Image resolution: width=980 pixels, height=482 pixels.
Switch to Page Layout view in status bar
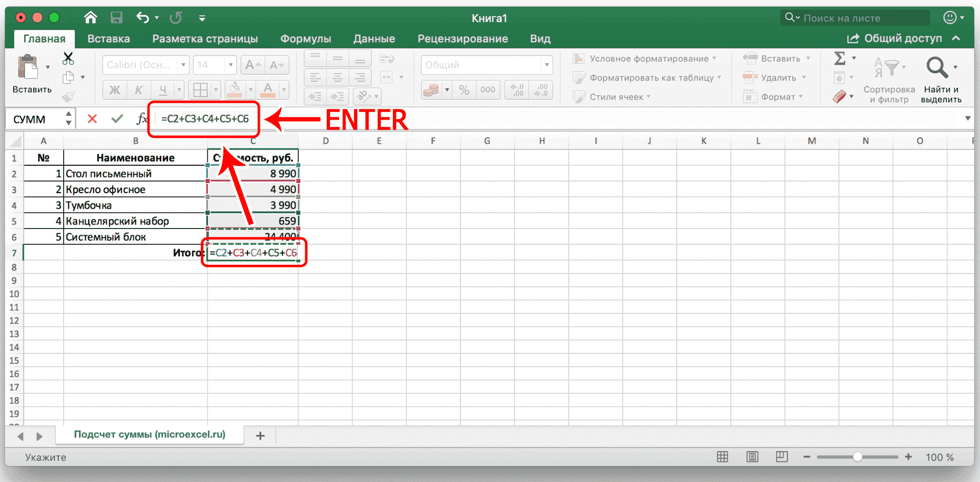click(x=752, y=457)
